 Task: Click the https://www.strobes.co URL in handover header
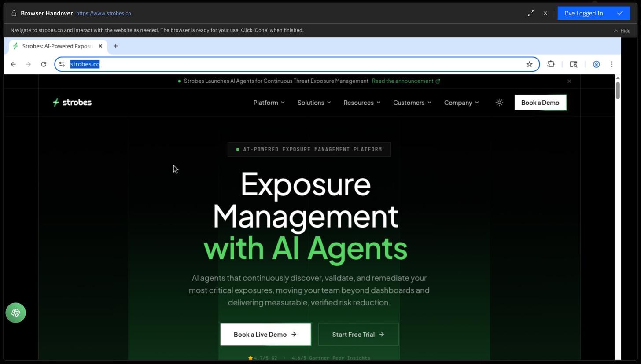(103, 13)
